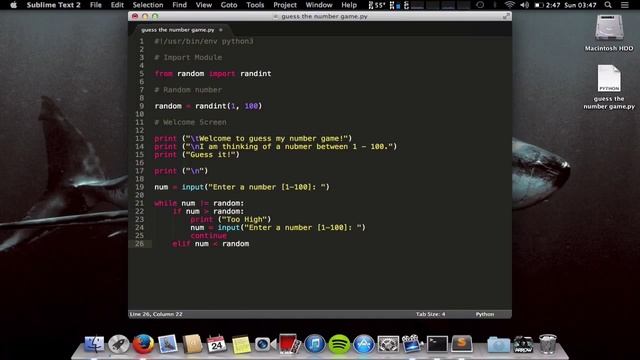Open the iMovie clapperboard icon in Dock
This screenshot has width=640, height=360.
[x=412, y=344]
